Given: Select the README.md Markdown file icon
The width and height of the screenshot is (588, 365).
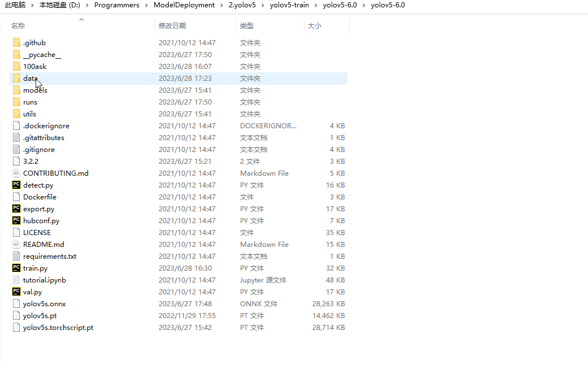Looking at the screenshot, I should pos(17,244).
